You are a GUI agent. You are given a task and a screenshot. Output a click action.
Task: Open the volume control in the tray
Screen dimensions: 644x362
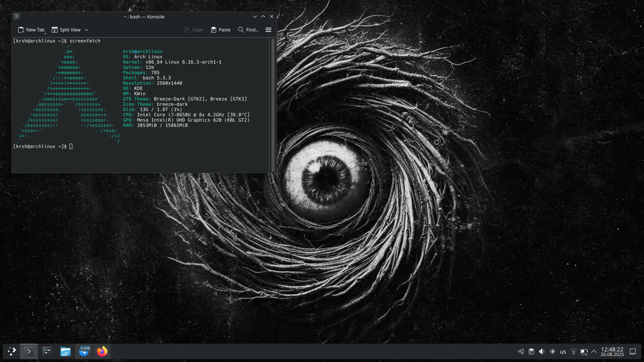pos(542,351)
